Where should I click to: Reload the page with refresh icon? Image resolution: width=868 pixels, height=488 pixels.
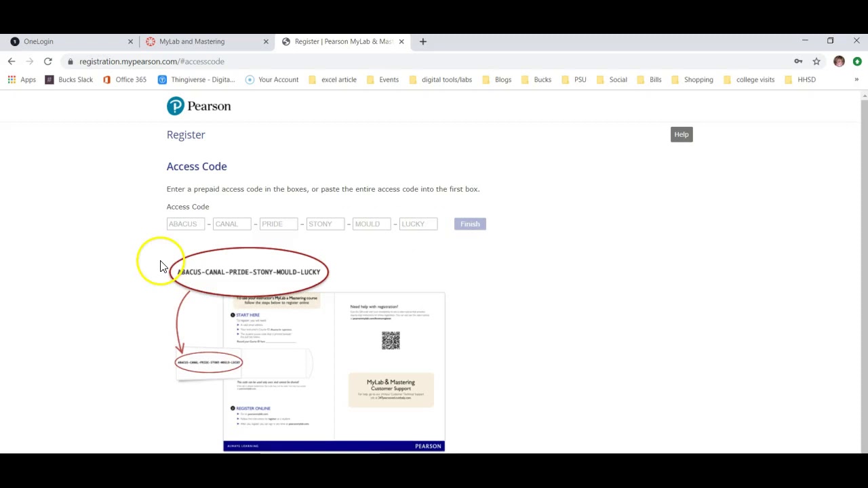(48, 62)
